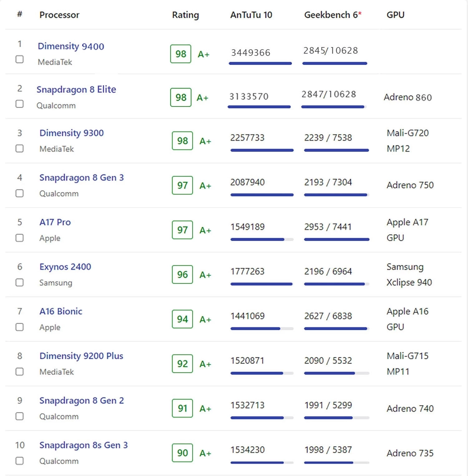This screenshot has width=468, height=476.
Task: Click the AnTuTu score bar for A17 Pro
Action: tap(262, 240)
